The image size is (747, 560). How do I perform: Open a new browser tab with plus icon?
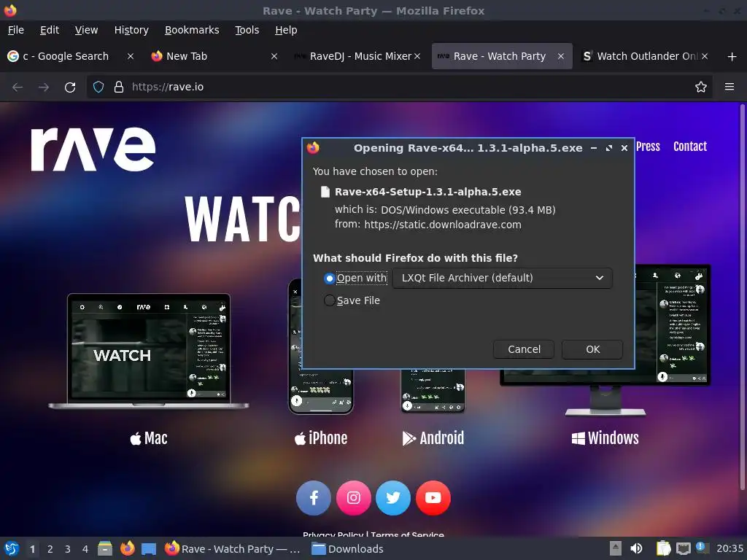coord(732,57)
